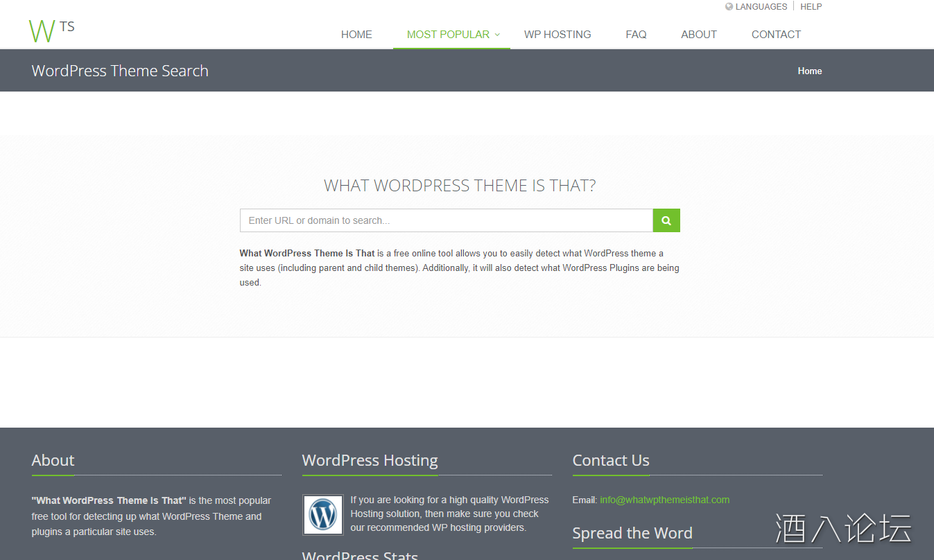Expand the Most Popular dropdown arrow

click(497, 35)
